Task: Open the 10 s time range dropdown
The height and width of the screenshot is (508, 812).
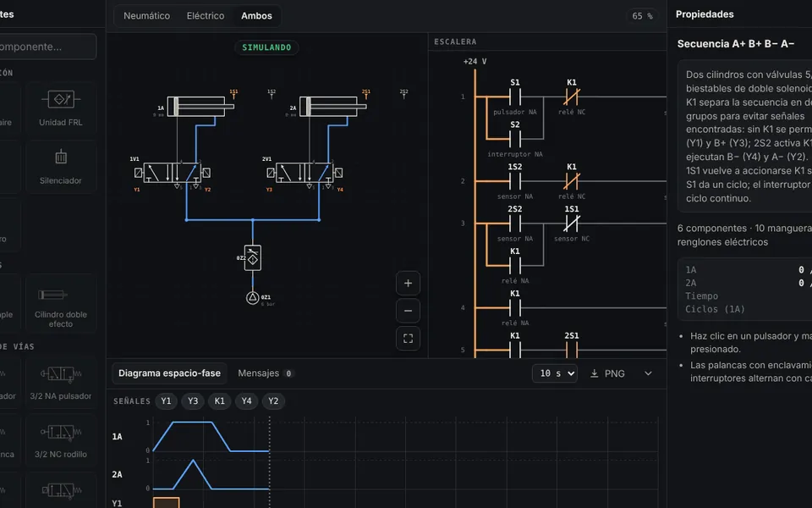Action: [555, 373]
